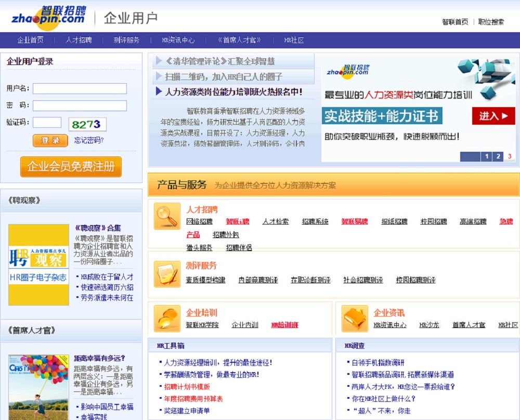Expand 人力资源类岗位能力培训班 headline
The image size is (520, 420).
pyautogui.click(x=234, y=92)
